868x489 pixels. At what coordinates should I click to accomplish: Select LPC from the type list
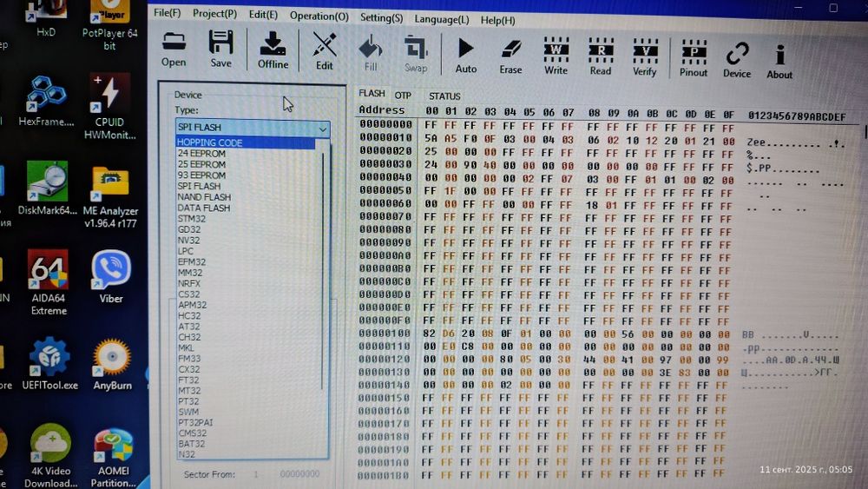186,251
